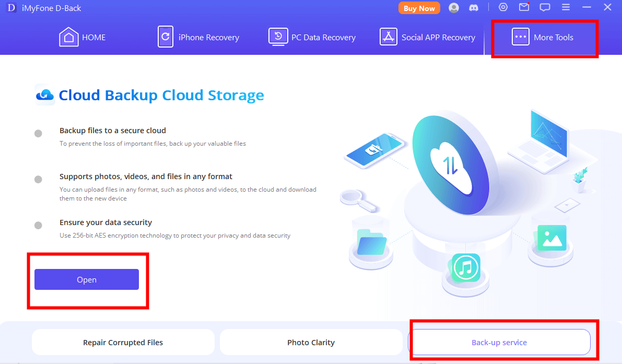Click the Open button for cloud backup
622x364 pixels.
pyautogui.click(x=87, y=279)
